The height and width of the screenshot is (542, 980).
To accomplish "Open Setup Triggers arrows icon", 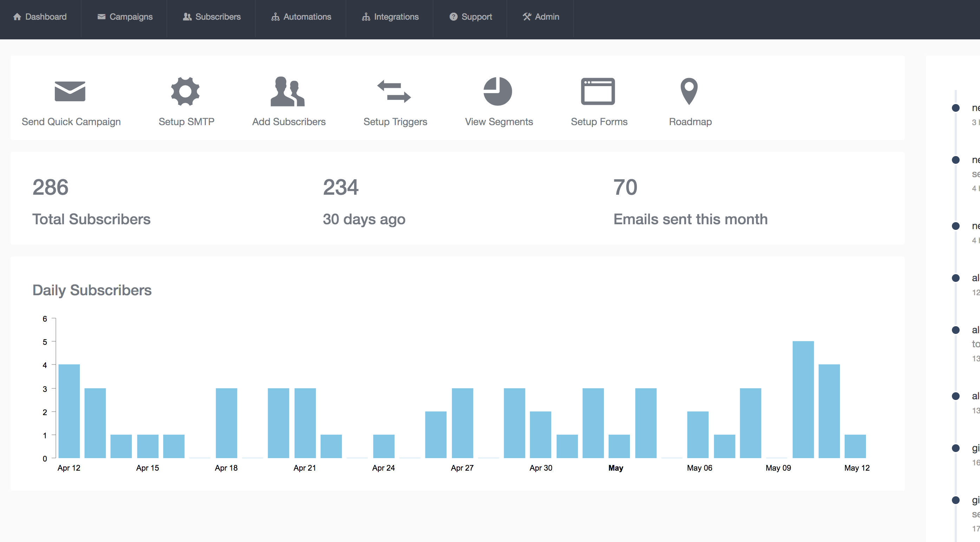I will (394, 91).
